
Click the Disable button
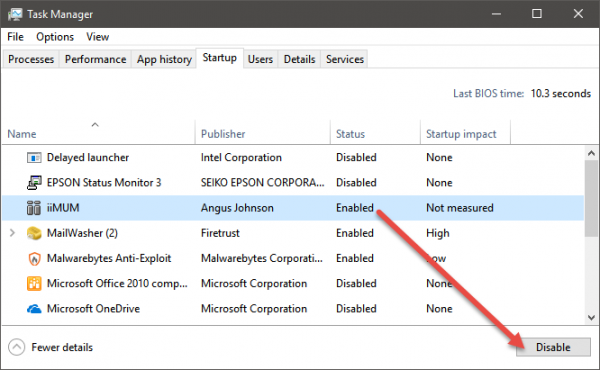pyautogui.click(x=553, y=347)
